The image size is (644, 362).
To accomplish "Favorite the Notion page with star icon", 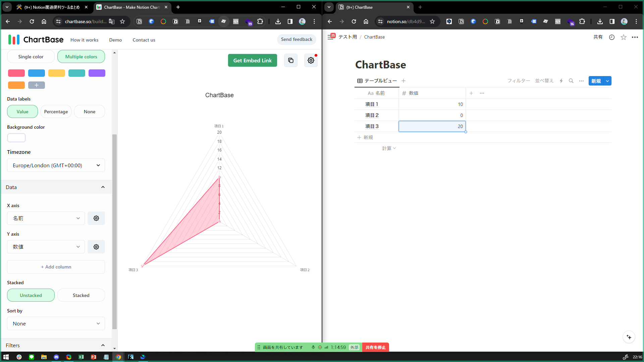I will pos(623,37).
